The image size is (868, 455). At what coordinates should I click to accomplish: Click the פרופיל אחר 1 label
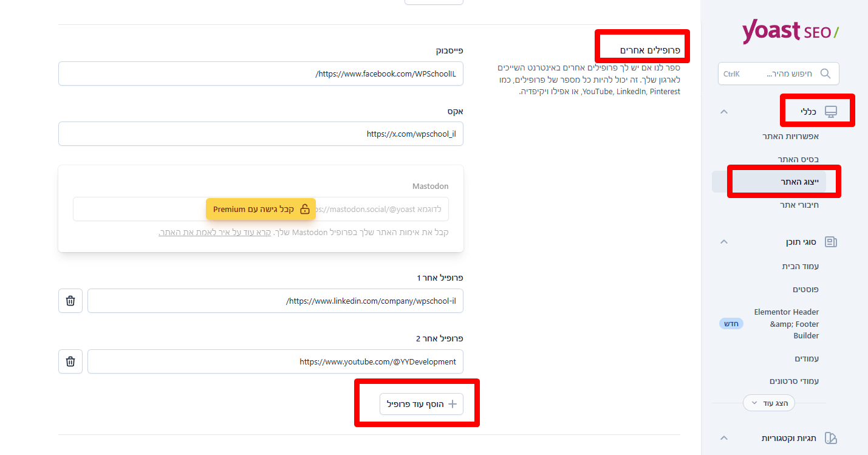coord(440,278)
